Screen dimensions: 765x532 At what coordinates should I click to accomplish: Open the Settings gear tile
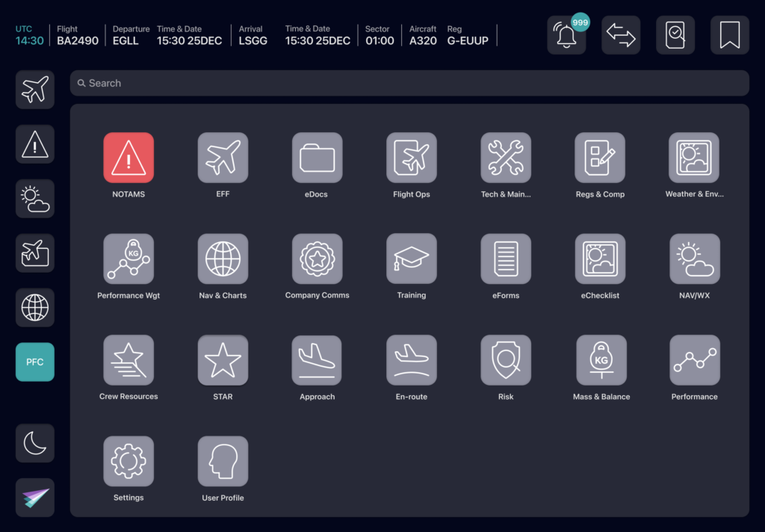click(128, 461)
